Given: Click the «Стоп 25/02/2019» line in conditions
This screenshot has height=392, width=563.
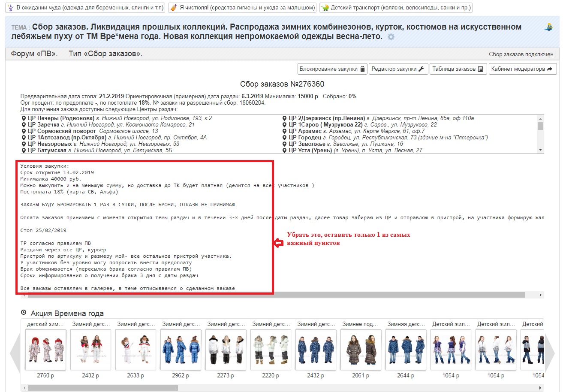Looking at the screenshot, I should click(43, 230).
